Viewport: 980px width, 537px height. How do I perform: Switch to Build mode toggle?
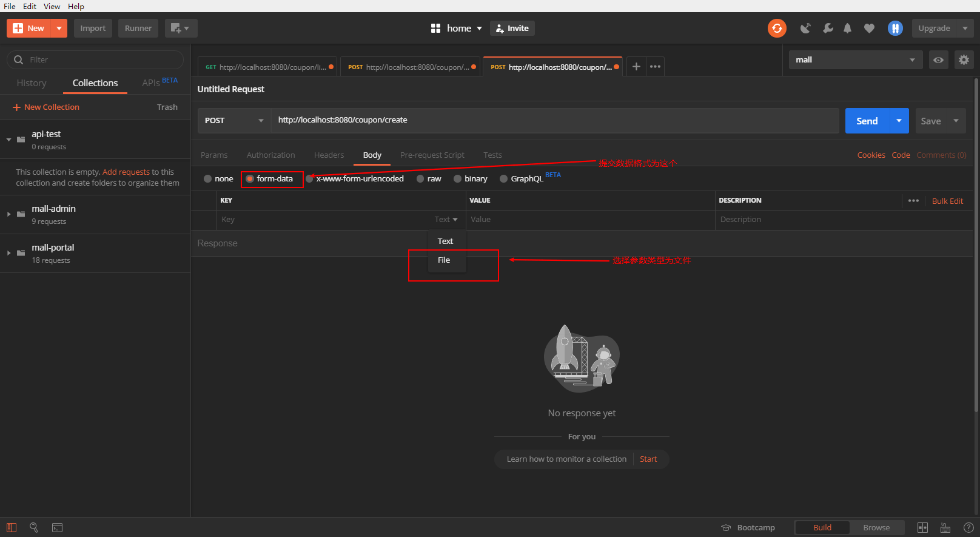pos(822,527)
